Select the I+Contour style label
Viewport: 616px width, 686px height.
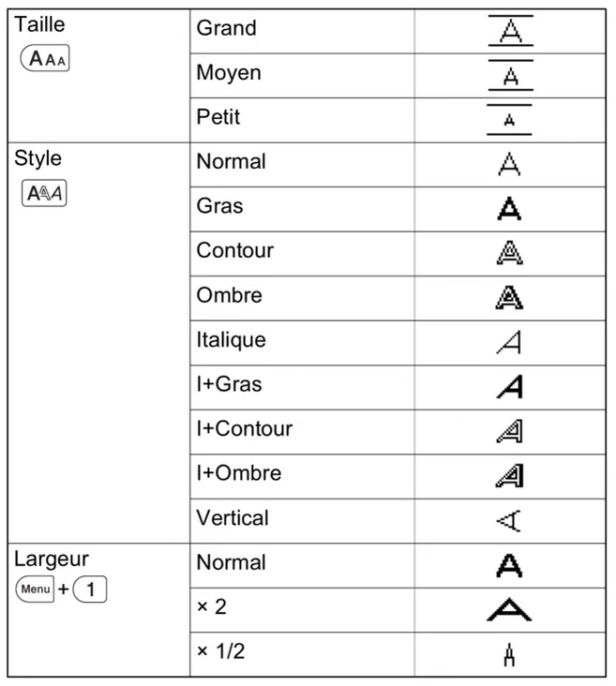[x=244, y=429]
